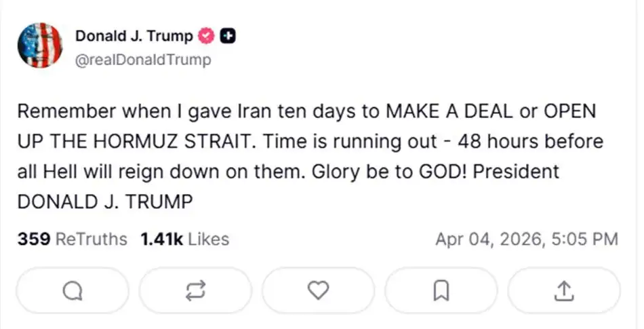This screenshot has width=644, height=329.
Task: Click the reply speech bubble icon
Action: (x=71, y=290)
